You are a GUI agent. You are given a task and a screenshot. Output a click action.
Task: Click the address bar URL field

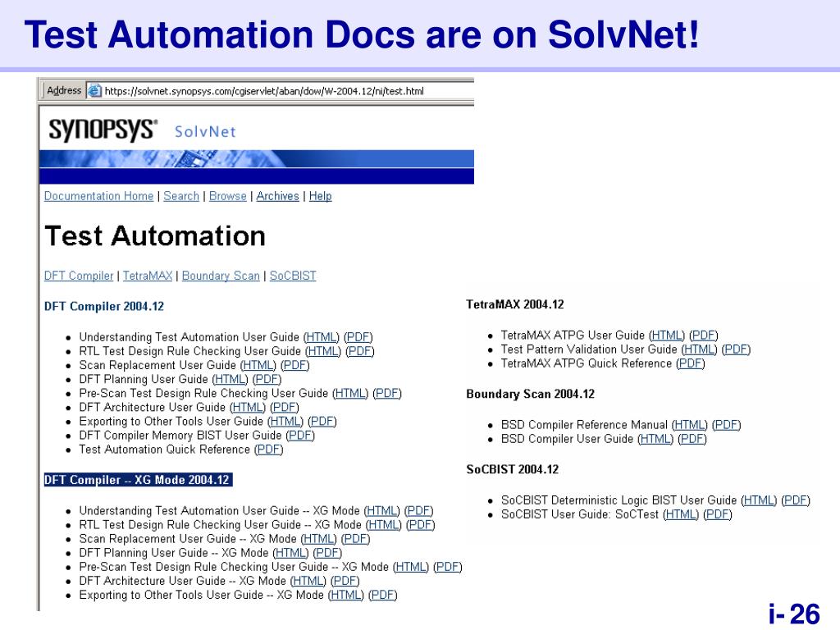[281, 90]
